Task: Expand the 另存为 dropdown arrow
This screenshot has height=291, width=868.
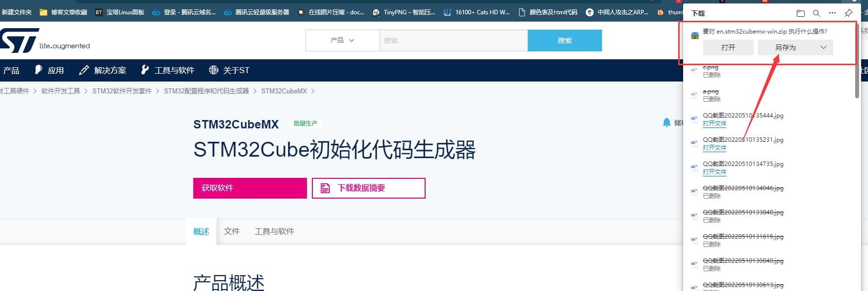Action: pyautogui.click(x=823, y=47)
